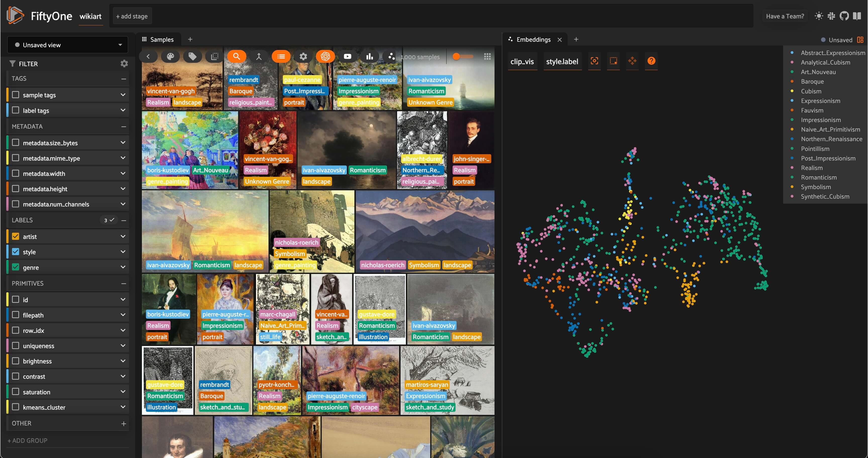Screen dimensions: 868x458
Task: Open the nicholas-roerich mountain landscape thumbnail
Action: [x=425, y=231]
